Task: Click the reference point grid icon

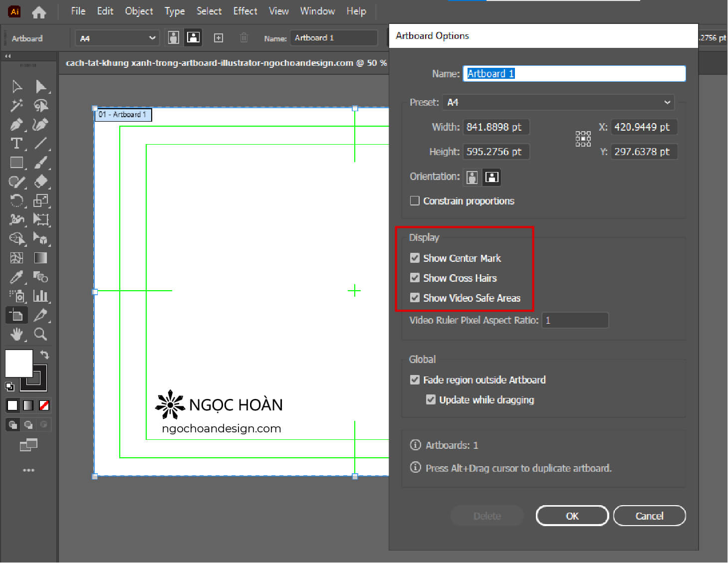Action: pos(583,139)
